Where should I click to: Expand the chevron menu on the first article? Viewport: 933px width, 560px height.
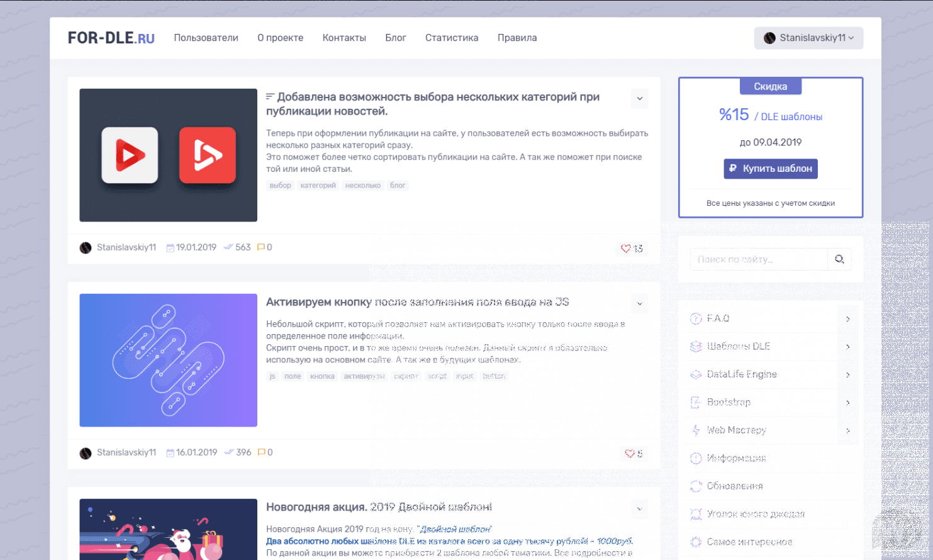[639, 98]
